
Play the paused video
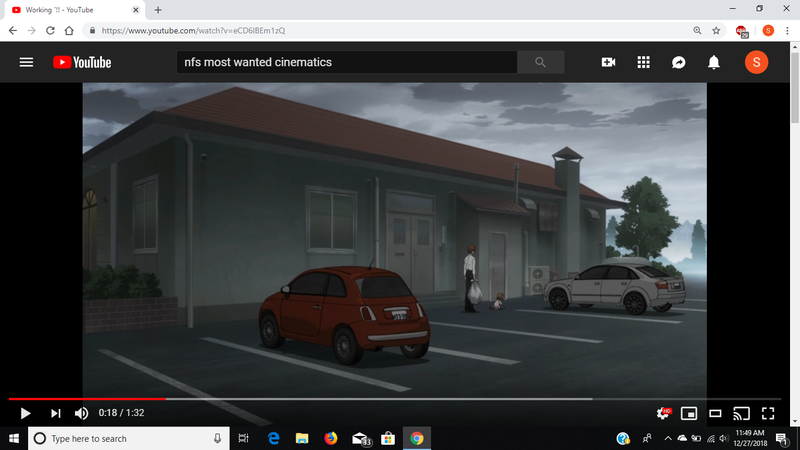click(x=25, y=413)
